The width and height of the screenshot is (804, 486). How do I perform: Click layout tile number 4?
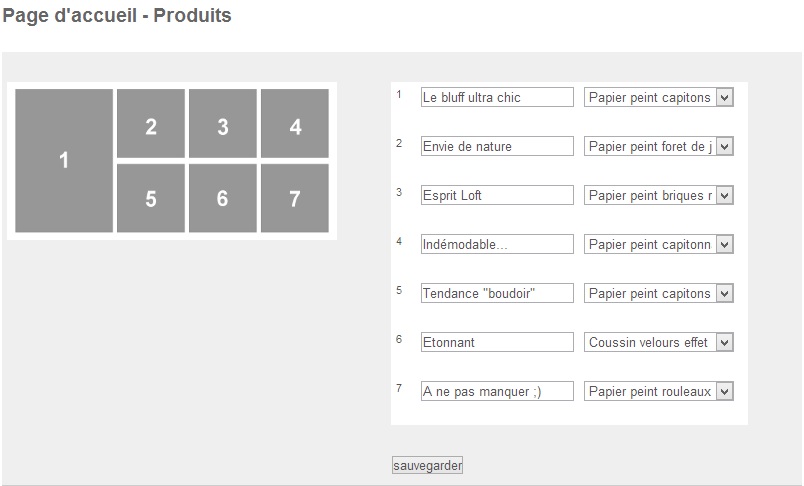[295, 124]
